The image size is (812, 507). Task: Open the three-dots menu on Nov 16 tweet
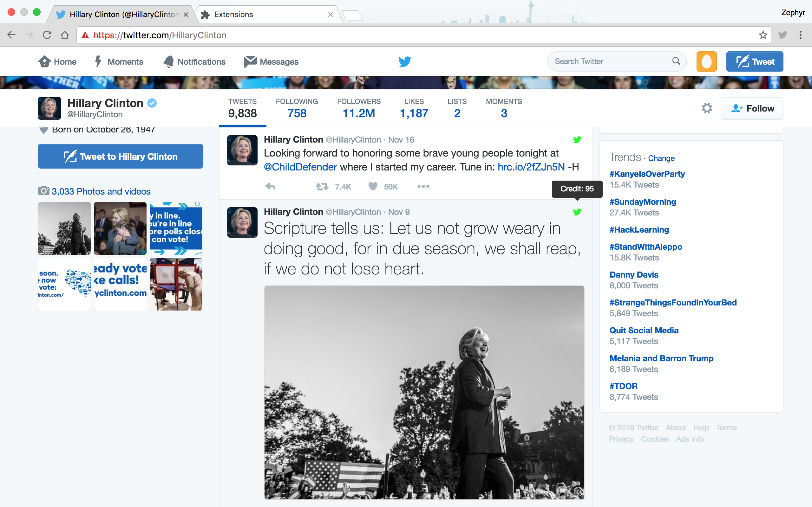[423, 186]
